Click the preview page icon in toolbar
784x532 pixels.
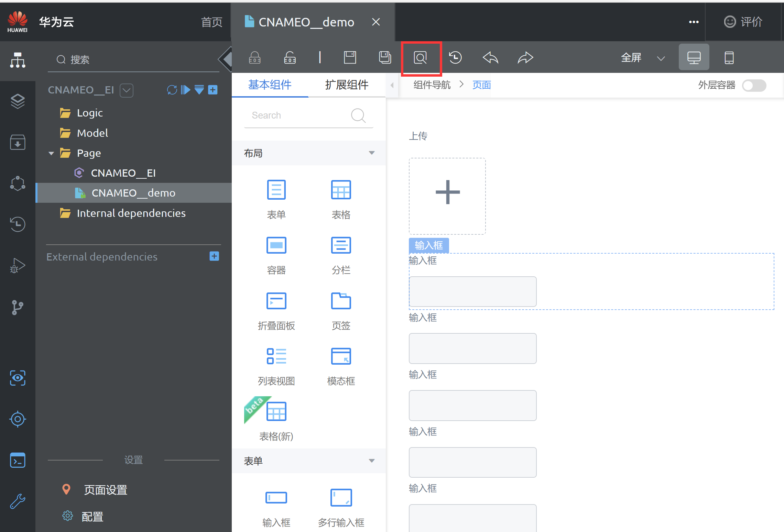[x=420, y=58]
